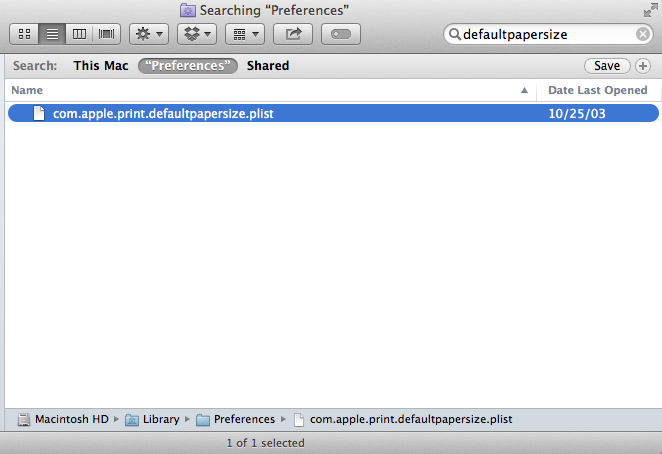Click the smart folder icon in the title bar

[187, 10]
